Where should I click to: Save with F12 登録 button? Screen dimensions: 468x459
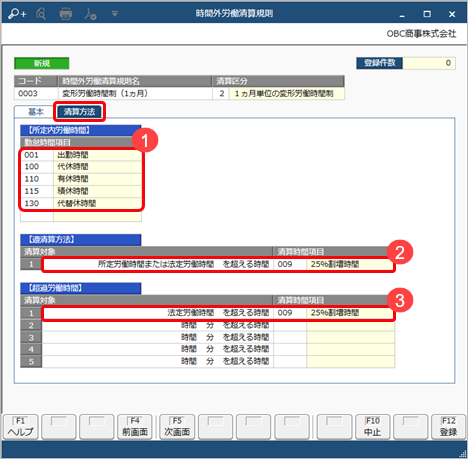tap(448, 427)
